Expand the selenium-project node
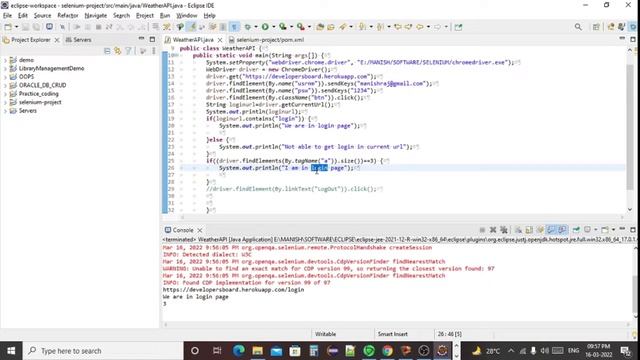The width and height of the screenshot is (640, 360). pos(5,102)
